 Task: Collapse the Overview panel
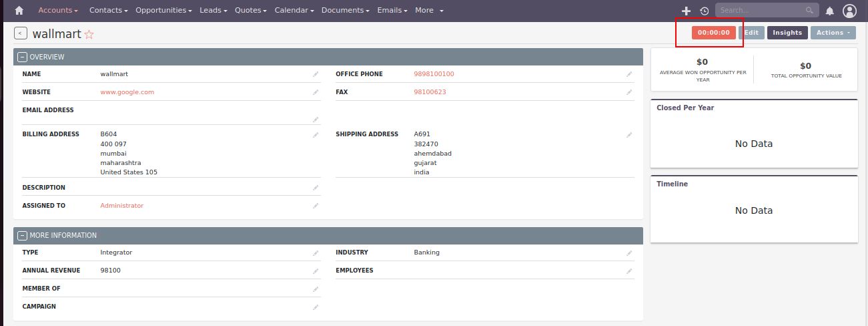coord(22,57)
